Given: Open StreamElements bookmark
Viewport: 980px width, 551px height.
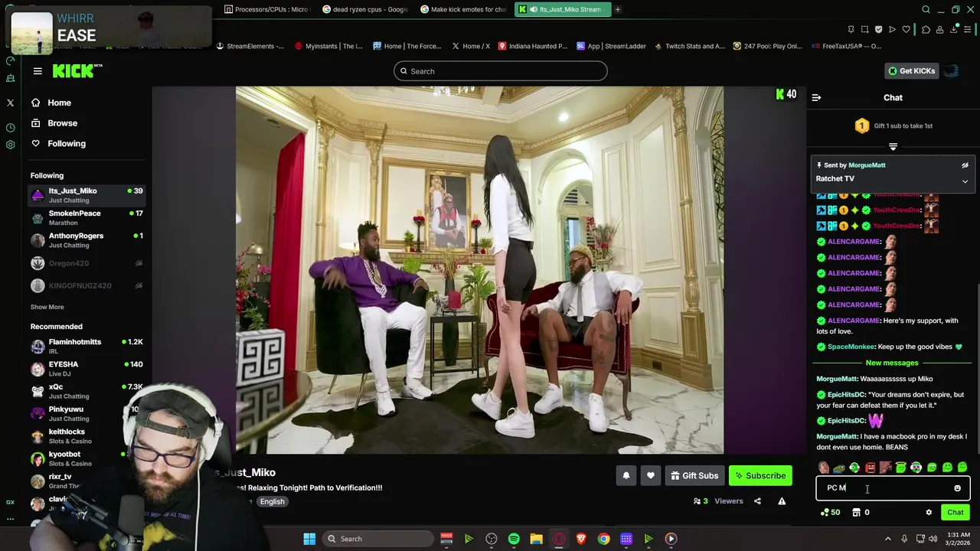Looking at the screenshot, I should [250, 46].
